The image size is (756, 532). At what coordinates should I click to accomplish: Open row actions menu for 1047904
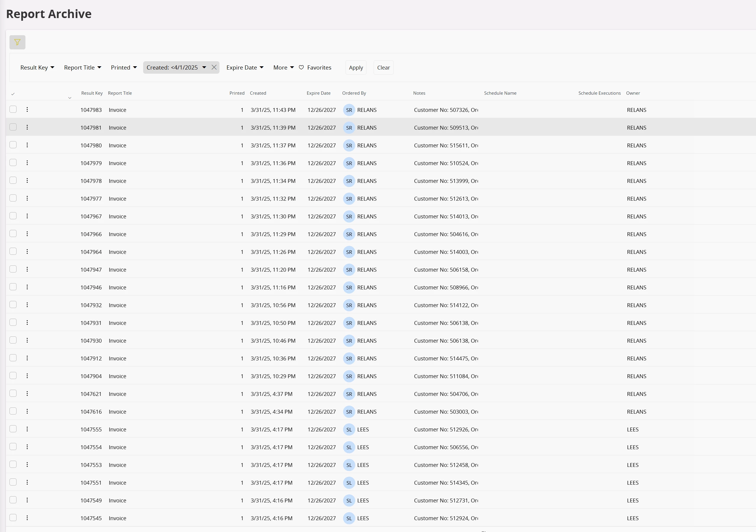[27, 376]
